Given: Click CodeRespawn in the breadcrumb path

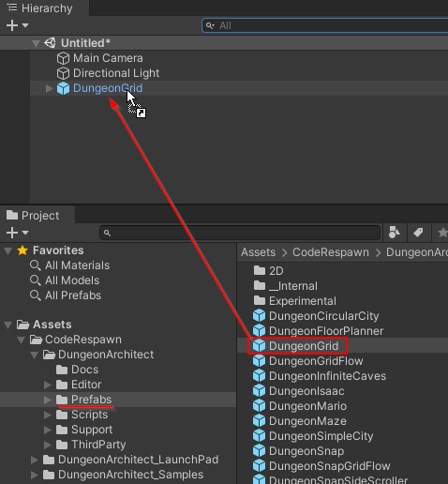Looking at the screenshot, I should (331, 252).
